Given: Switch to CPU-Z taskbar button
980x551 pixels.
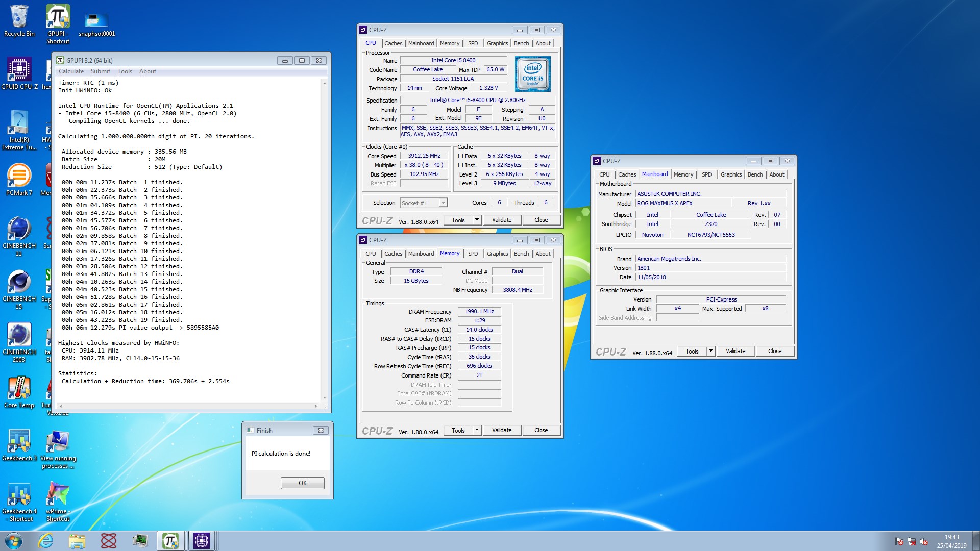Looking at the screenshot, I should coord(202,541).
